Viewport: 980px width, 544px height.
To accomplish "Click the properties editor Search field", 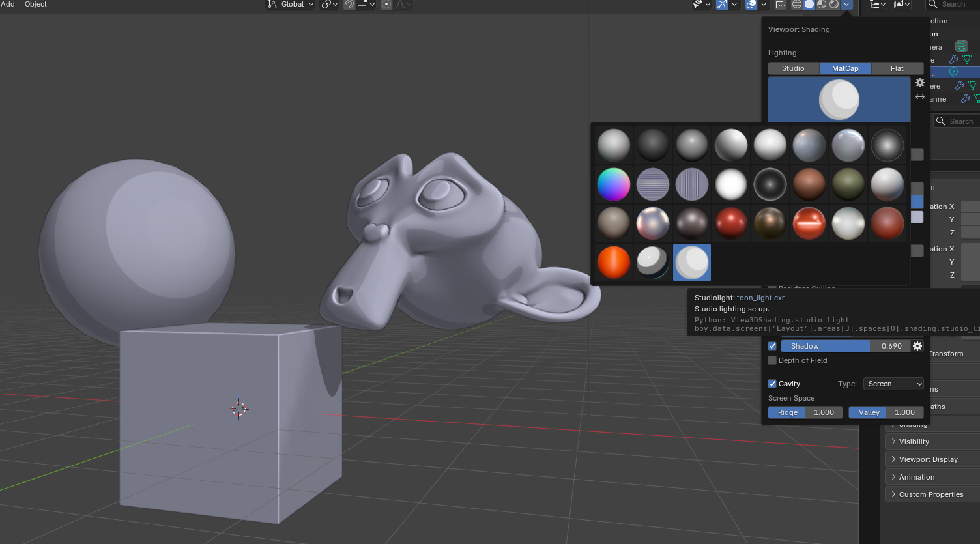I will 957,121.
